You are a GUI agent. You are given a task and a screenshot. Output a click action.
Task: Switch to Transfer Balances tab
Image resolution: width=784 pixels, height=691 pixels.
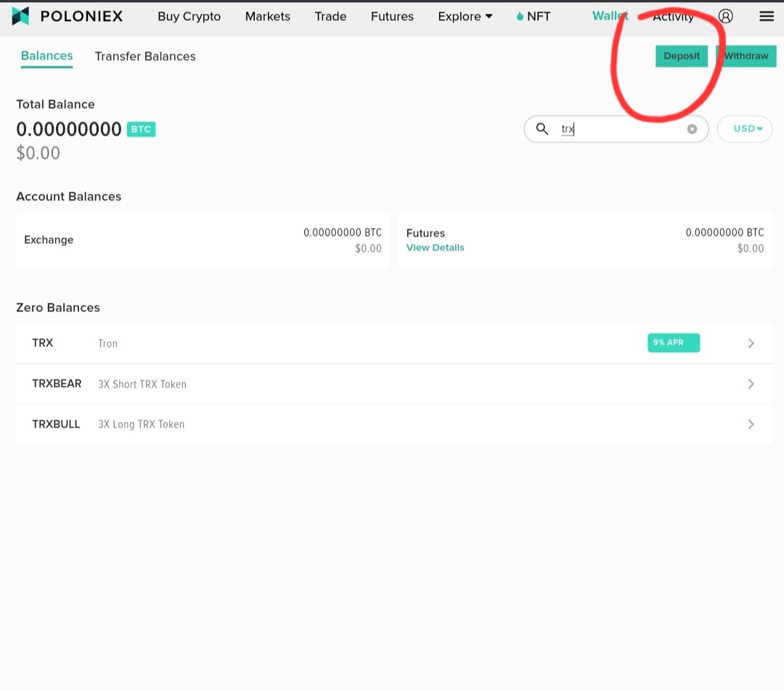145,57
